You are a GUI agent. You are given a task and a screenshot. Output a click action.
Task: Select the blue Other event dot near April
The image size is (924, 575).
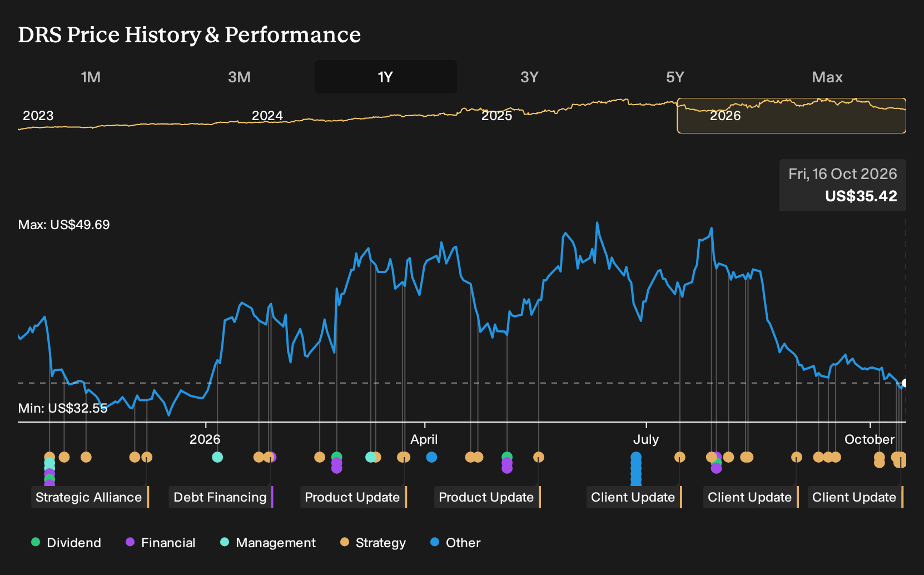431,457
